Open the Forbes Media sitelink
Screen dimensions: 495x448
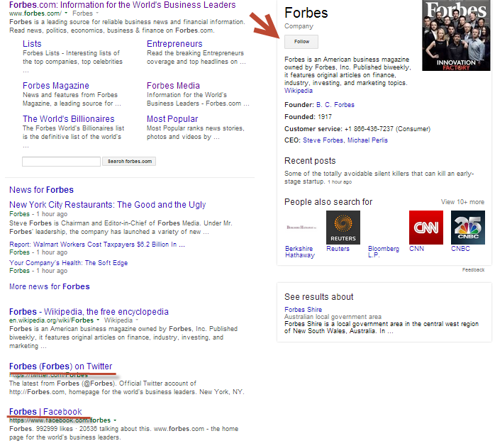coord(173,86)
